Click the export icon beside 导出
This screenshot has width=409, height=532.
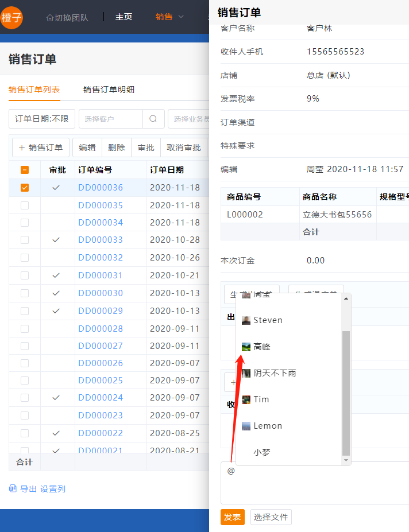[x=13, y=489]
